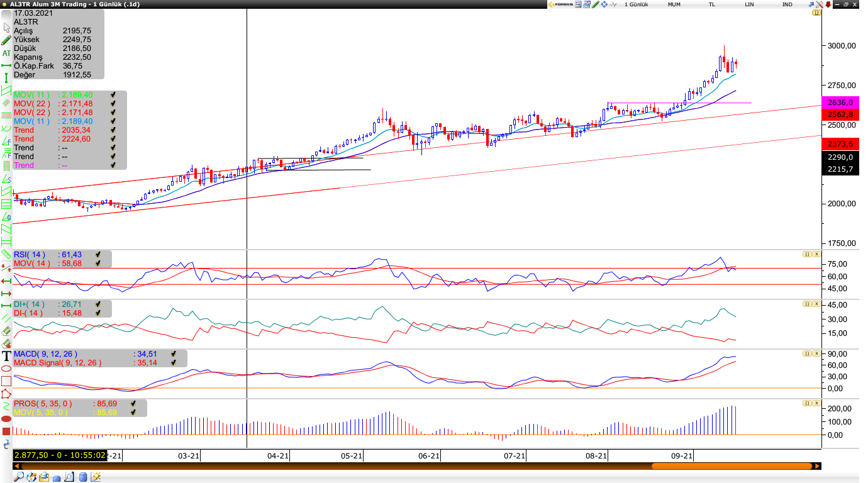This screenshot has height=483, width=868.
Task: Click the scrollbar right arrow
Action: pos(817,466)
